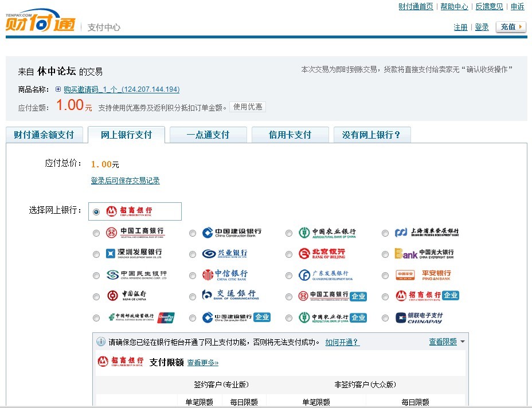Viewport: 532px width, 408px height.
Task: Choose the 北京银行 radio button
Action: [289, 254]
